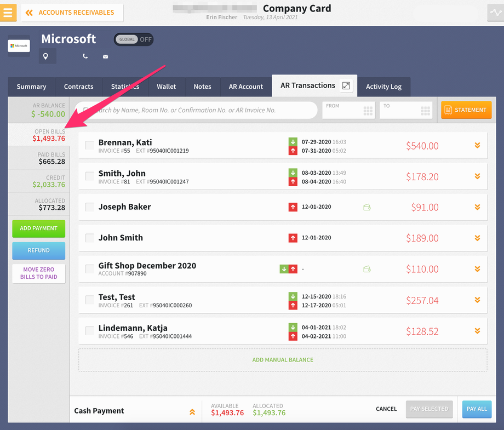Check the Smith, John invoice checkbox
The height and width of the screenshot is (430, 504).
(x=90, y=176)
